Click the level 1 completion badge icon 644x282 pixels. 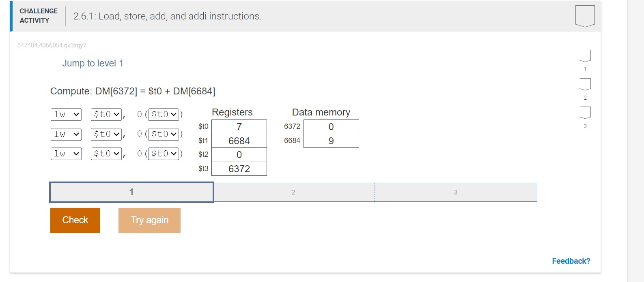(x=585, y=56)
